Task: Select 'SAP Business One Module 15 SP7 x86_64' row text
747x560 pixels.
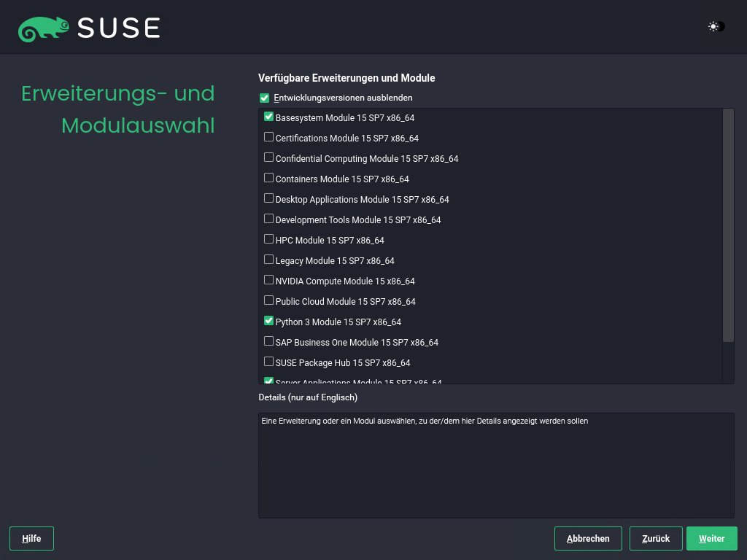Action: [357, 343]
